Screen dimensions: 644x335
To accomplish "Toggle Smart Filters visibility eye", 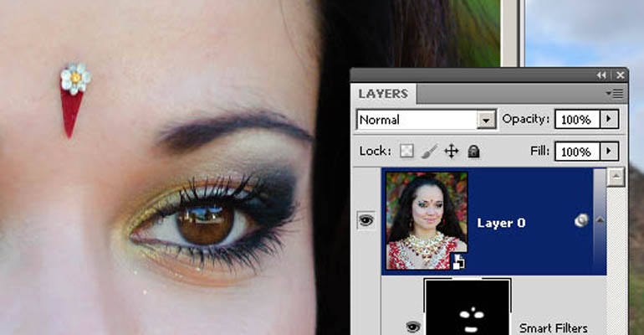I will 413,327.
